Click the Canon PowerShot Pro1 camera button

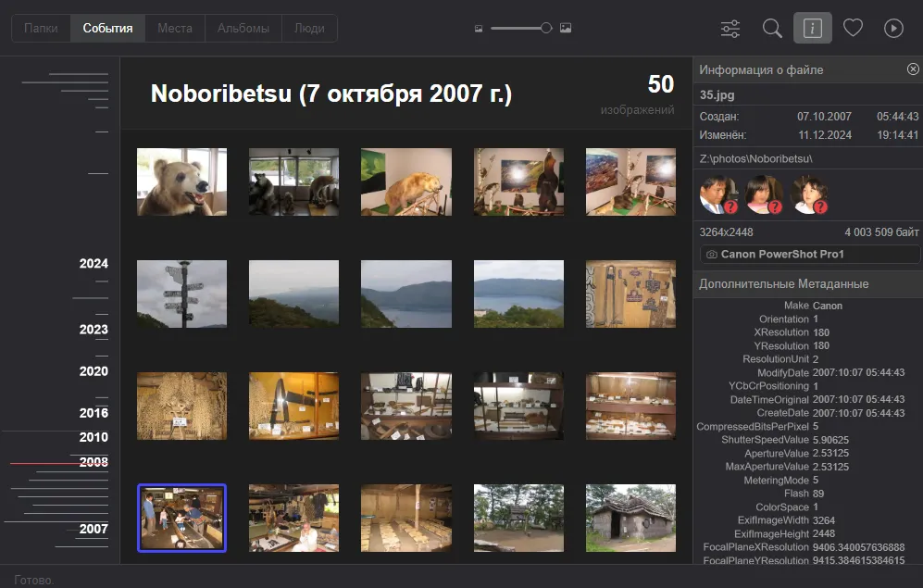[x=810, y=254]
